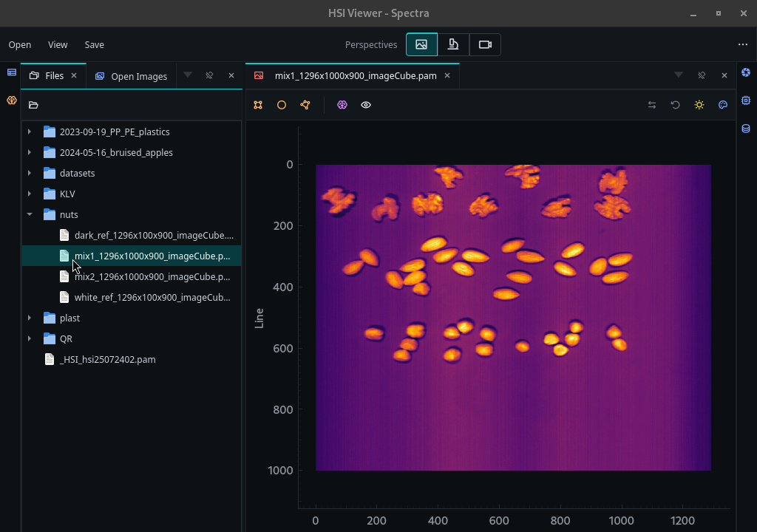Viewport: 757px width, 532px height.
Task: Close the image viewer panel group
Action: 724,75
